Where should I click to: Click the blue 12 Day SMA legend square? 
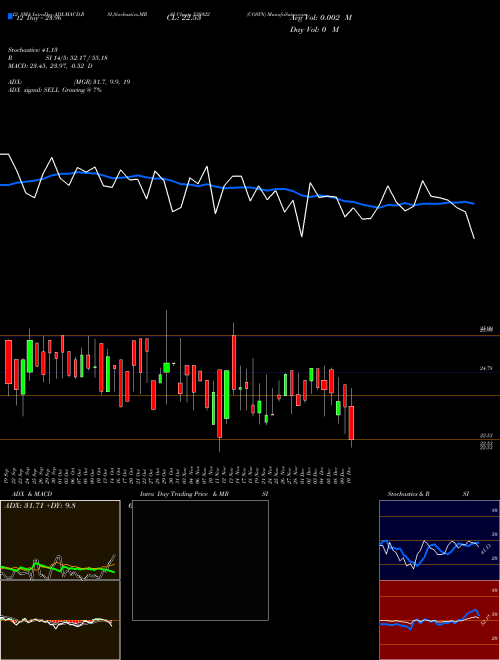pyautogui.click(x=10, y=17)
